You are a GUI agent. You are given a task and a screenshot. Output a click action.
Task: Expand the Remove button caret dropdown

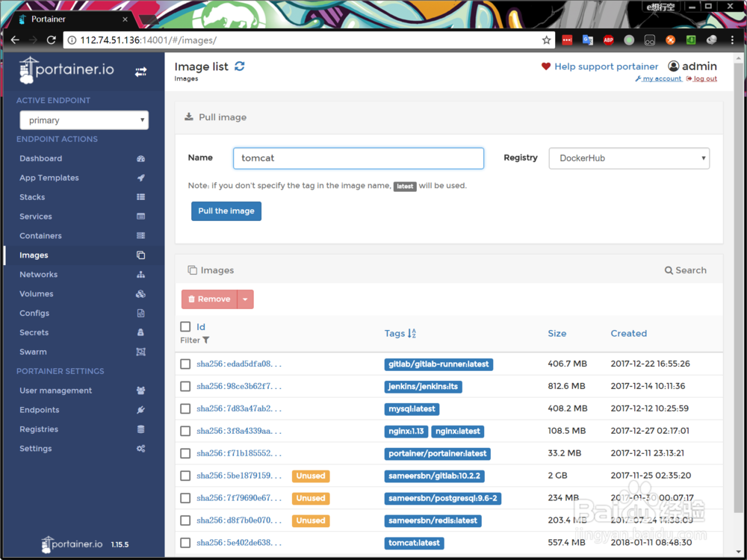pyautogui.click(x=245, y=299)
